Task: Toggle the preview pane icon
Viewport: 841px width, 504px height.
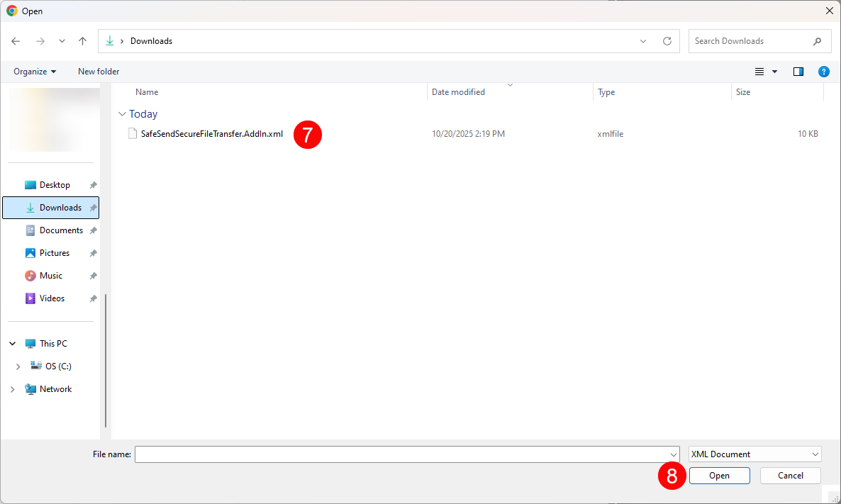Action: 798,72
